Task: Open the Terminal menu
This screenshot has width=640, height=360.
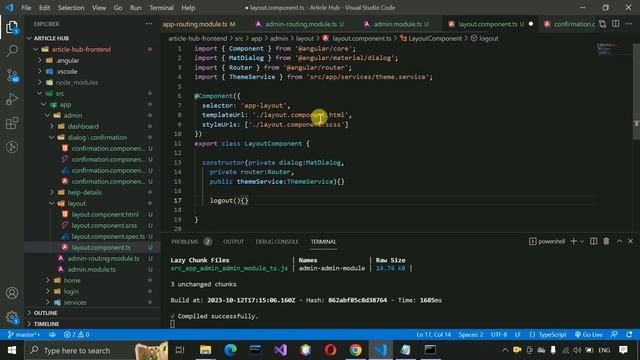Action: pyautogui.click(x=161, y=8)
